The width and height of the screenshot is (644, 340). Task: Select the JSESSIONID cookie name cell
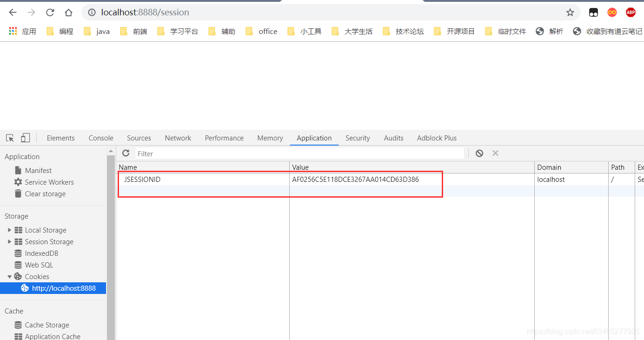coord(203,180)
